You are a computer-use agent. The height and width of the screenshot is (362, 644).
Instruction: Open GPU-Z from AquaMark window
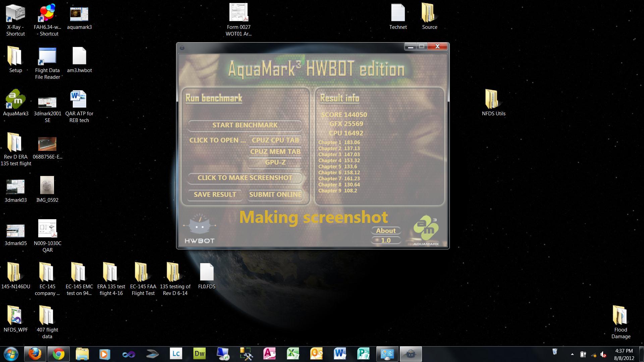coord(275,162)
